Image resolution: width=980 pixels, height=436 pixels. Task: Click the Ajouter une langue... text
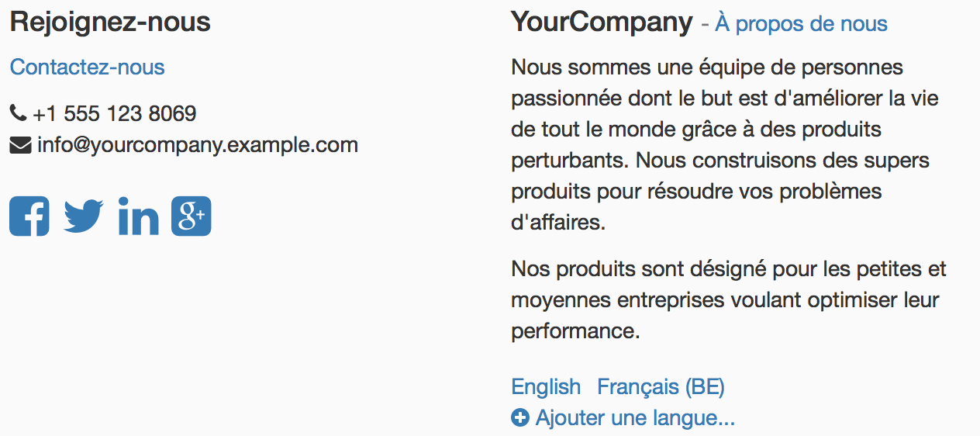(635, 418)
